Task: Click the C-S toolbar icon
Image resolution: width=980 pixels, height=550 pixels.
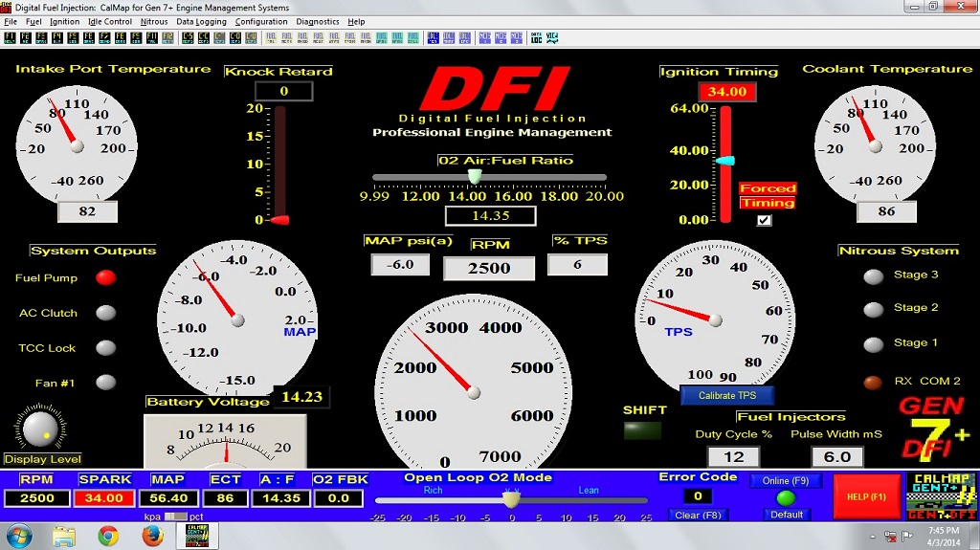Action: (x=188, y=38)
